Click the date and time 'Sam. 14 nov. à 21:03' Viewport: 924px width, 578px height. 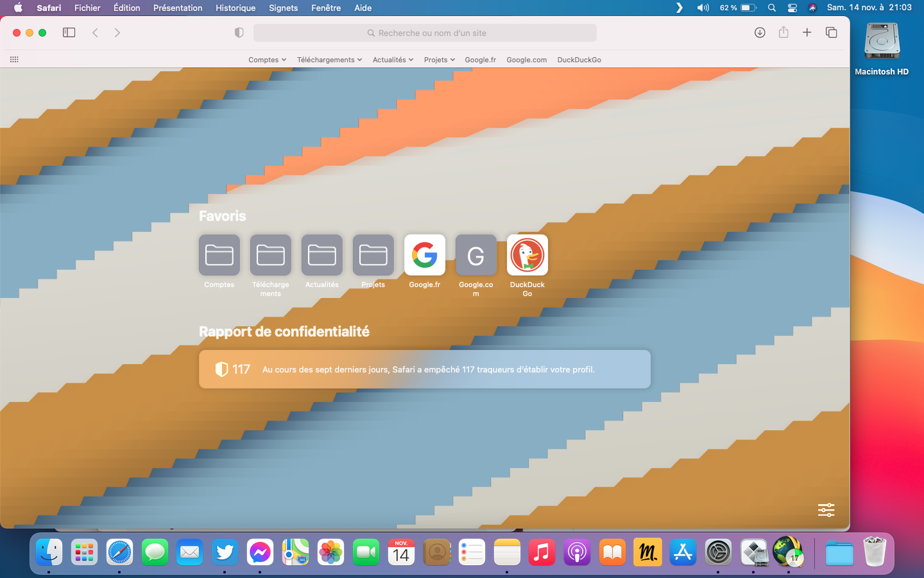tap(869, 8)
